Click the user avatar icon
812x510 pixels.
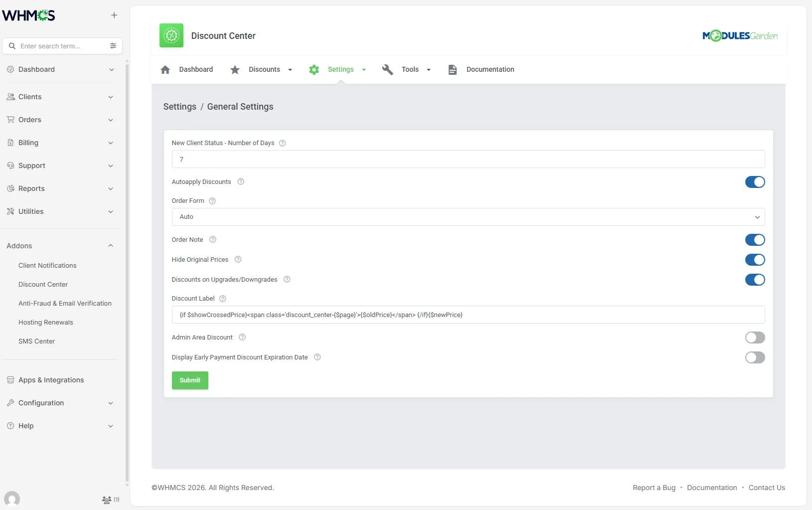tap(12, 499)
